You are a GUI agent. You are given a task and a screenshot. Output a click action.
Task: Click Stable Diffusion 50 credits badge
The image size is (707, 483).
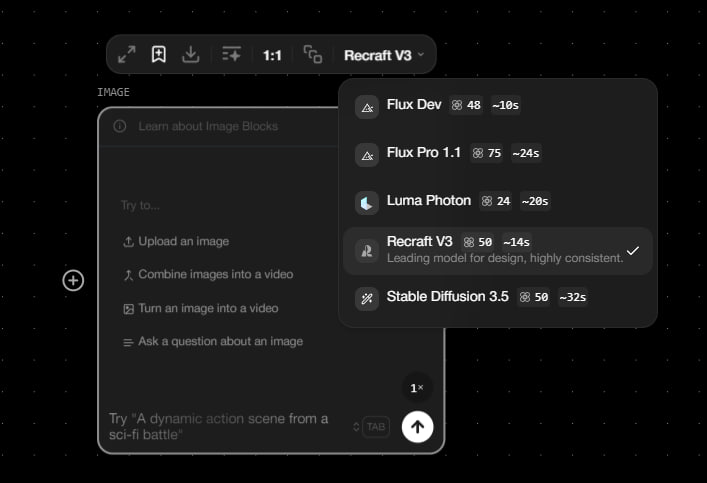coord(533,297)
